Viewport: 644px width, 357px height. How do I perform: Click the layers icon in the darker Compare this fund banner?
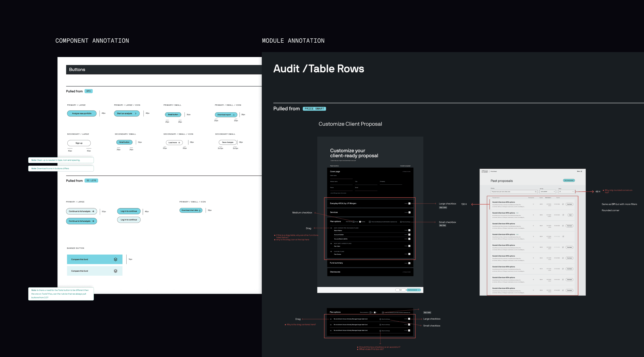pos(115,259)
